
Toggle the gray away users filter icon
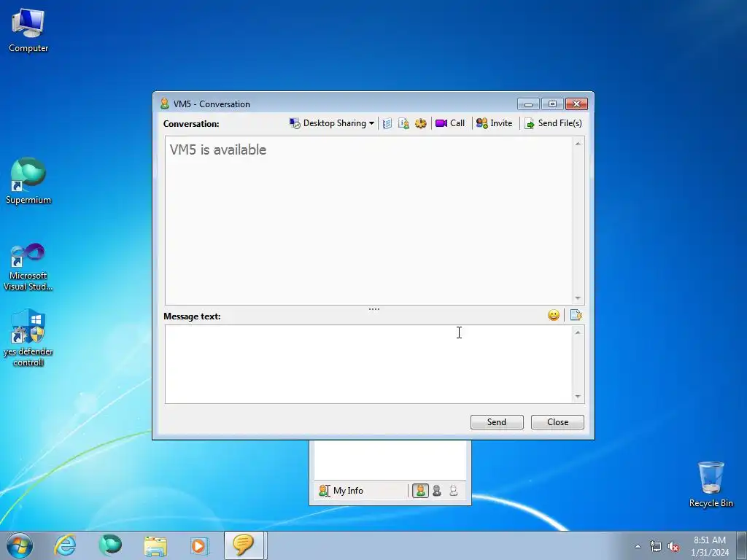(437, 491)
